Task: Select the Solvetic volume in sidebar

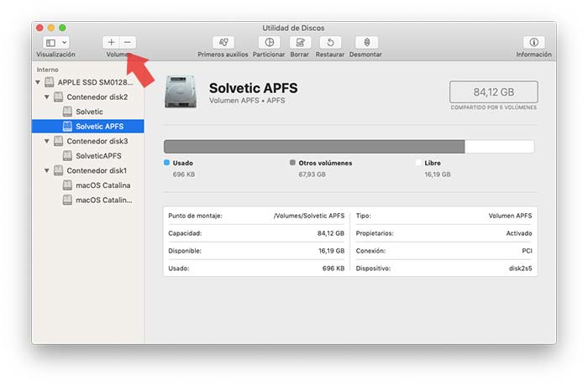Action: [x=88, y=112]
